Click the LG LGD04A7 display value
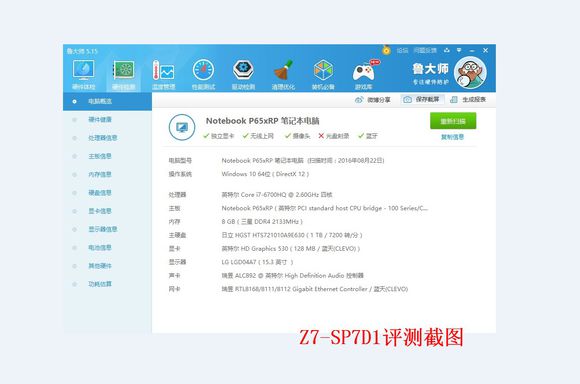The width and height of the screenshot is (580, 384). coord(257,262)
